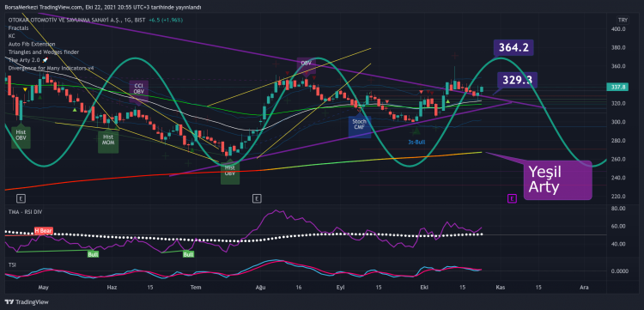The height and width of the screenshot is (310, 644).
Task: Open the E earnings marker above Ağu
Action: tap(257, 199)
